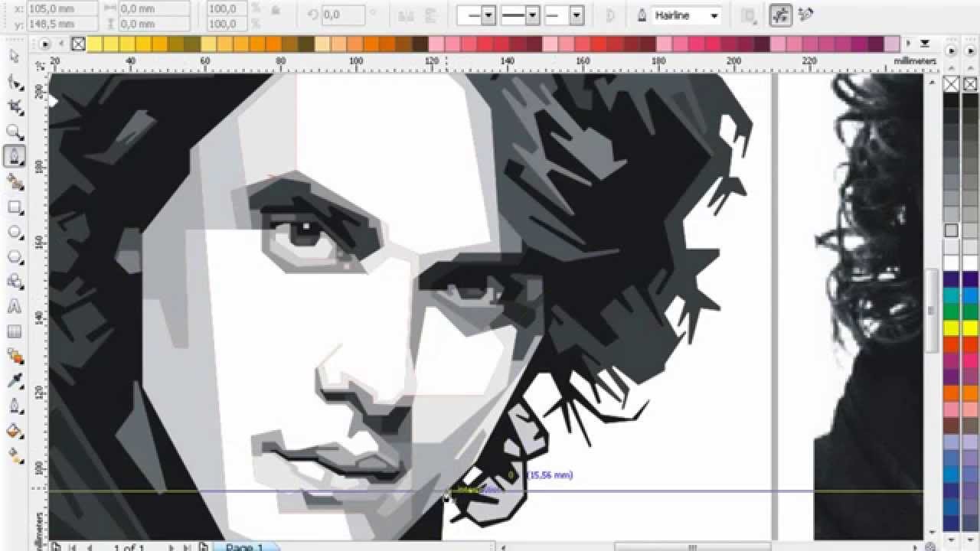Click the add page icon before page navigation
This screenshot has height=551, width=980.
57,546
